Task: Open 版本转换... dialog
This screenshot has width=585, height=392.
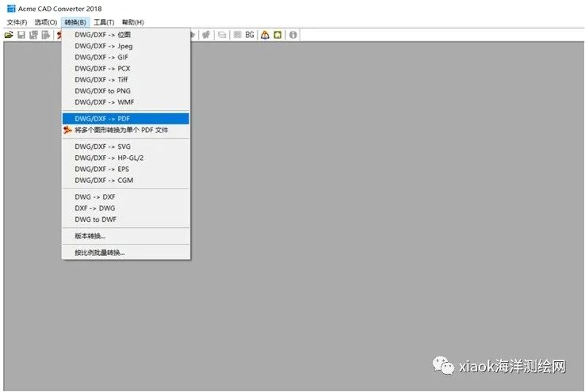Action: (x=126, y=236)
